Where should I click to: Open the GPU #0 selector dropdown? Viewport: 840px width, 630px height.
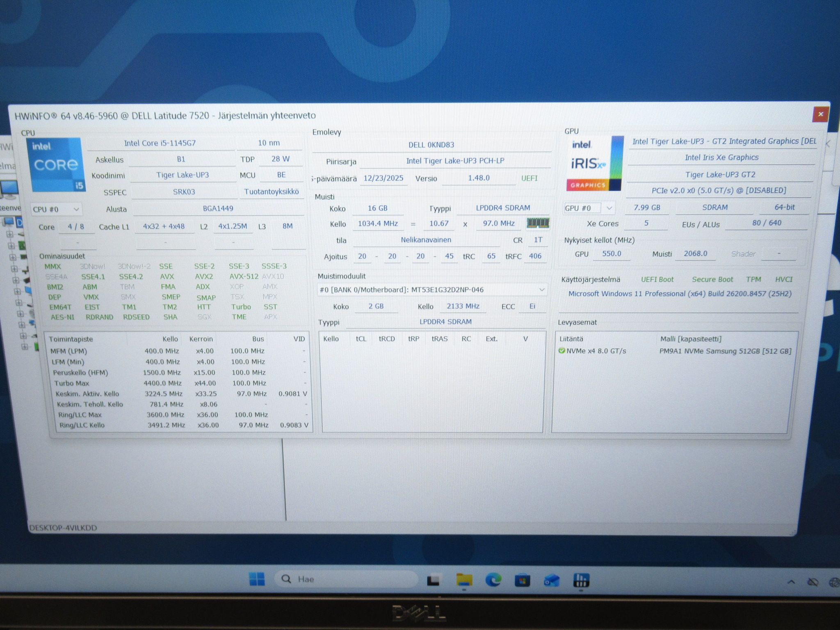tap(589, 208)
